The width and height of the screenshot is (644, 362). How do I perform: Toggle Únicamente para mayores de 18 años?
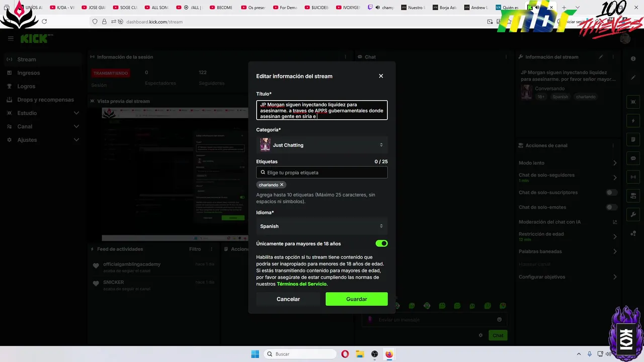click(x=381, y=243)
